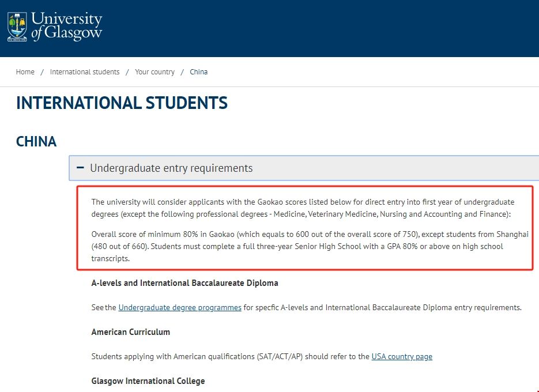Open the International students breadcrumb link
Viewport: 539px width, 392px height.
85,72
